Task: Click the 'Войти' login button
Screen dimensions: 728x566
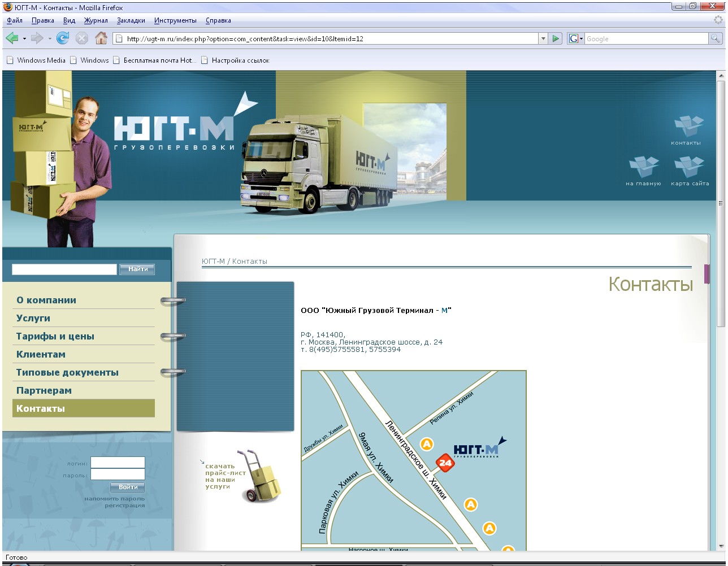Action: coord(128,487)
